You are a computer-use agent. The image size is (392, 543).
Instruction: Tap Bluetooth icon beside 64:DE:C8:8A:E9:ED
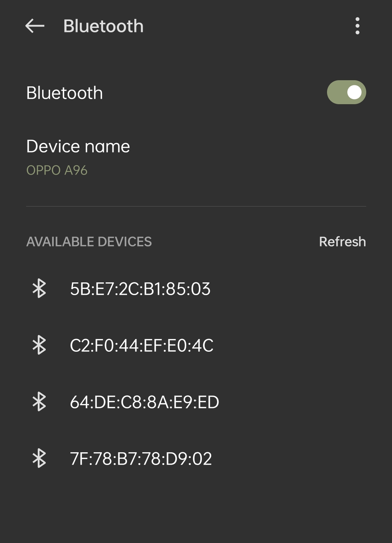point(39,402)
